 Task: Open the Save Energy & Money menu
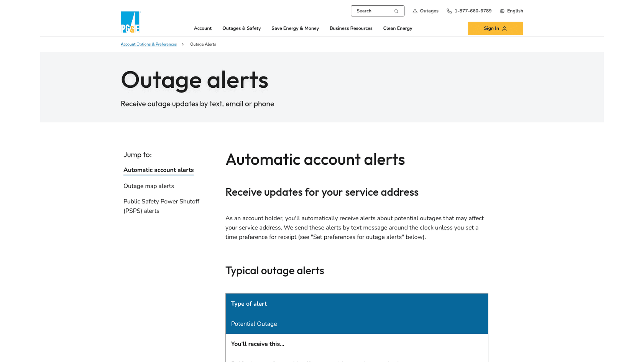(x=295, y=28)
